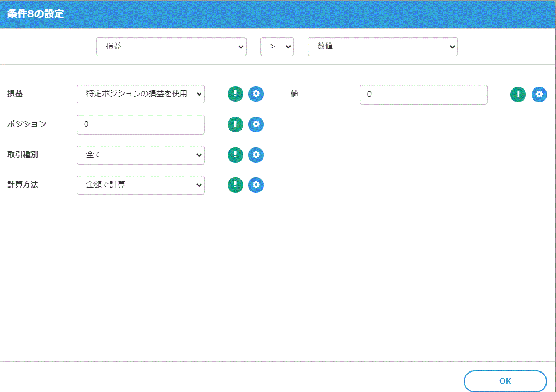Open the 計算方法 dropdown showing 金額で計算
This screenshot has width=556, height=392.
pyautogui.click(x=140, y=185)
